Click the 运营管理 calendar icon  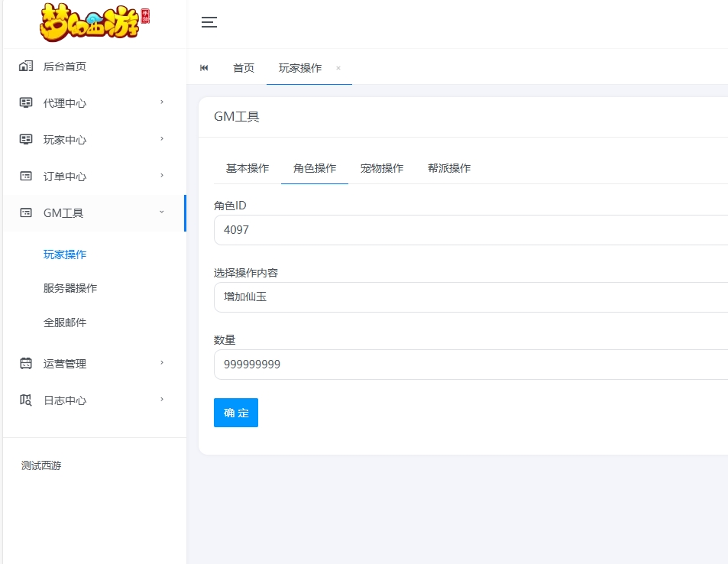click(x=26, y=363)
